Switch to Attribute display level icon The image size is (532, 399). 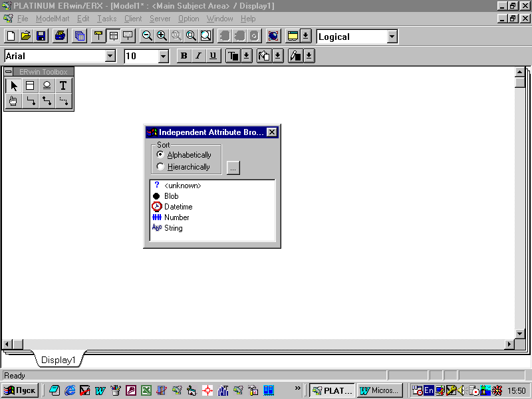pos(113,36)
